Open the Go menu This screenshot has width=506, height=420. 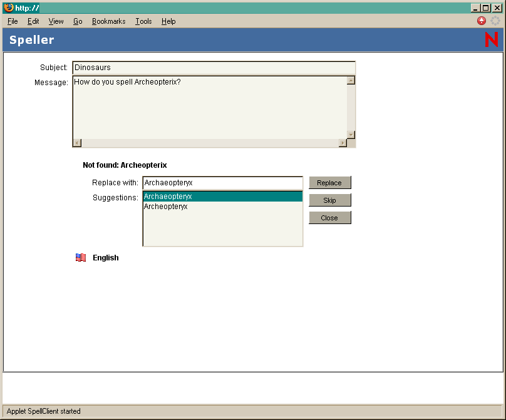pyautogui.click(x=78, y=21)
